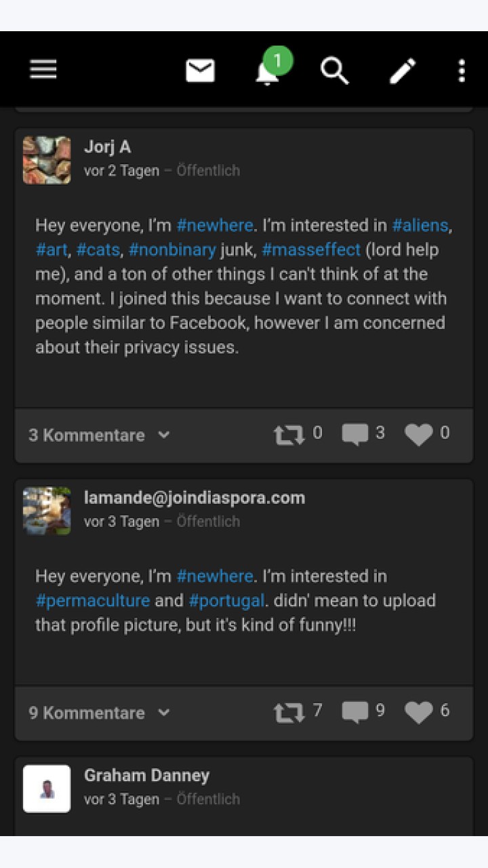The width and height of the screenshot is (488, 868).
Task: Reshare Jorj A's post
Action: tap(289, 435)
